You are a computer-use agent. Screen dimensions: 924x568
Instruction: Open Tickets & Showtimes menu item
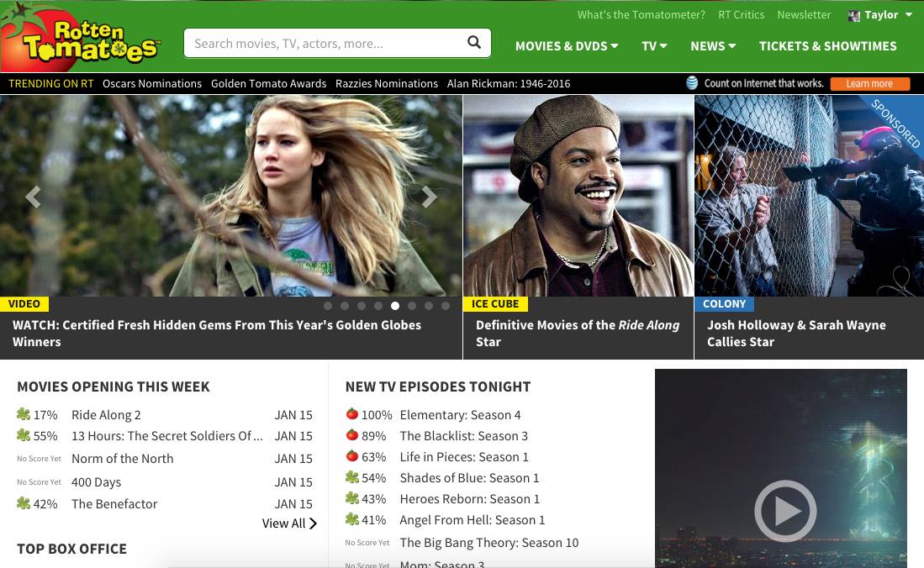point(827,46)
